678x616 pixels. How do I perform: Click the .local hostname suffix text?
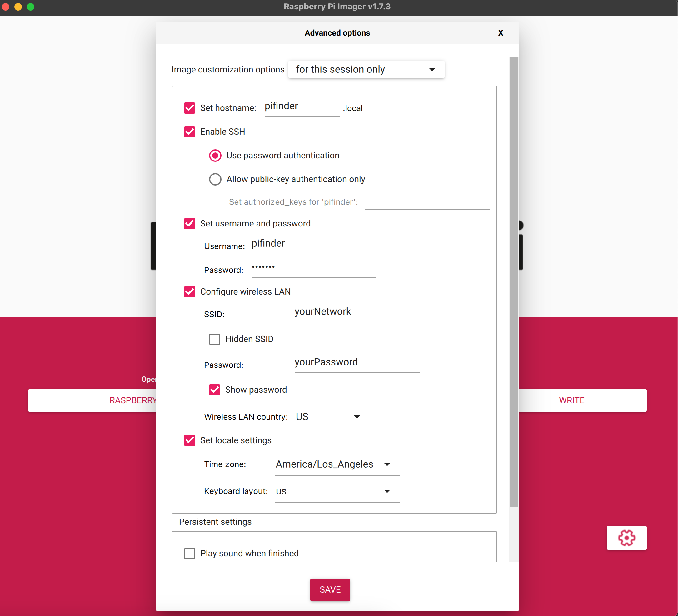tap(353, 108)
